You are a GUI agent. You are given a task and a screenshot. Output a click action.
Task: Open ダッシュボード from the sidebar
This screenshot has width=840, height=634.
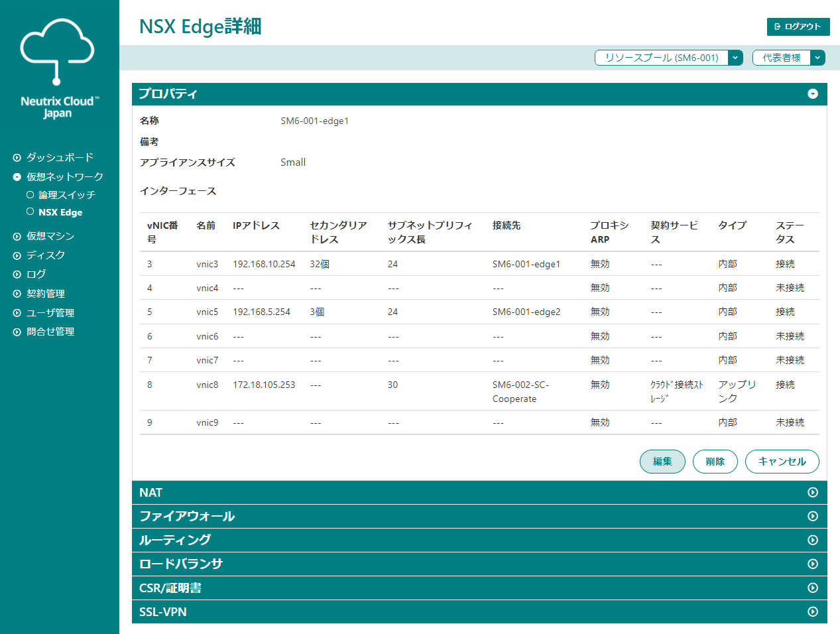(60, 158)
